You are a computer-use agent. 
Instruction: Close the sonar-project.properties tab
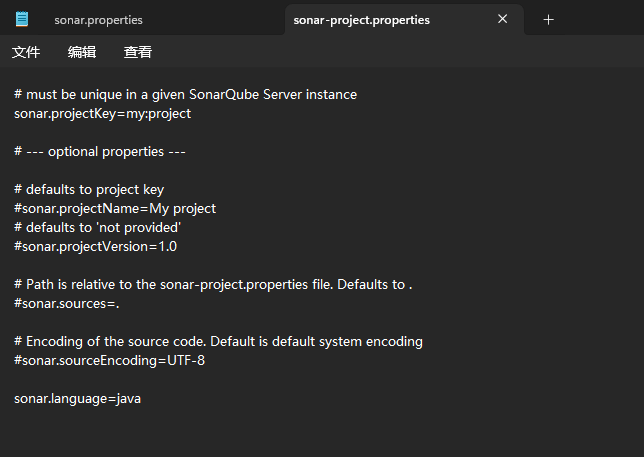point(502,19)
